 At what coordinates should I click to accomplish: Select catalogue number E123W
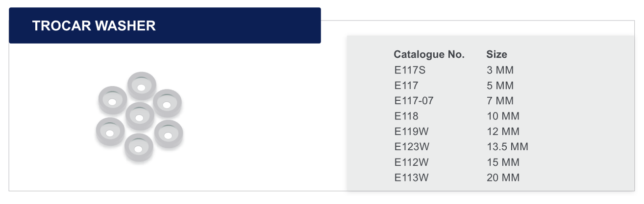point(412,147)
